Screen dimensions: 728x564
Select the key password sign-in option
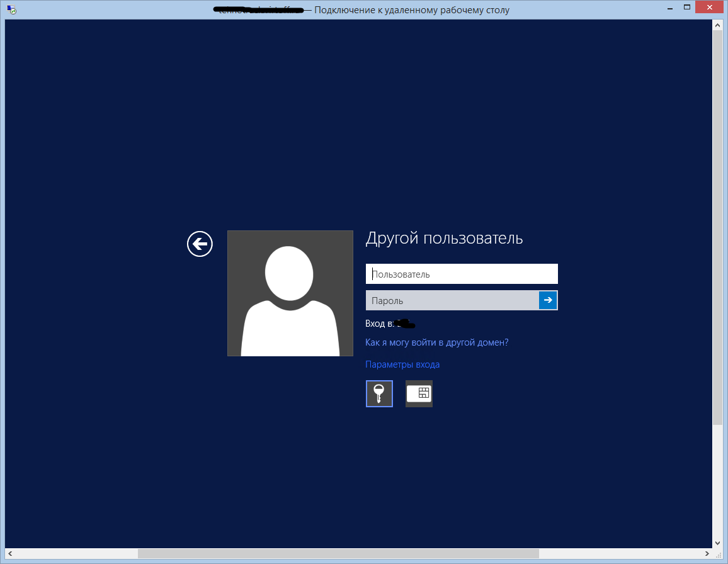(x=379, y=394)
